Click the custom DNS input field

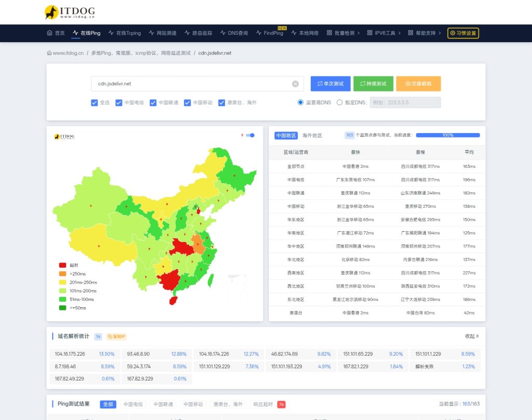pyautogui.click(x=405, y=102)
